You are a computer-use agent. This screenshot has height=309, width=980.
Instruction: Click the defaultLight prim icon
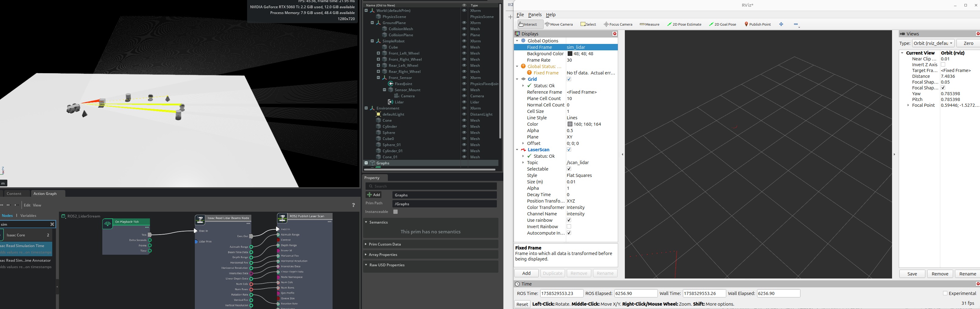click(378, 114)
